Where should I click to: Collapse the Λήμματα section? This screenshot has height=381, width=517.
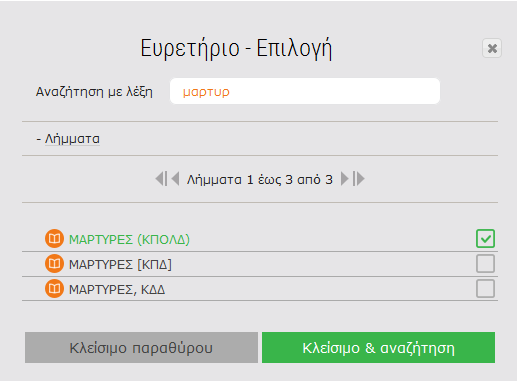[x=68, y=139]
